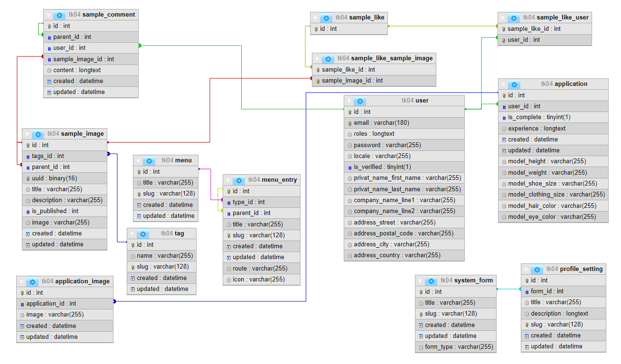The width and height of the screenshot is (621, 364).
Task: Click the sample_comment table header name
Action: coord(109,15)
